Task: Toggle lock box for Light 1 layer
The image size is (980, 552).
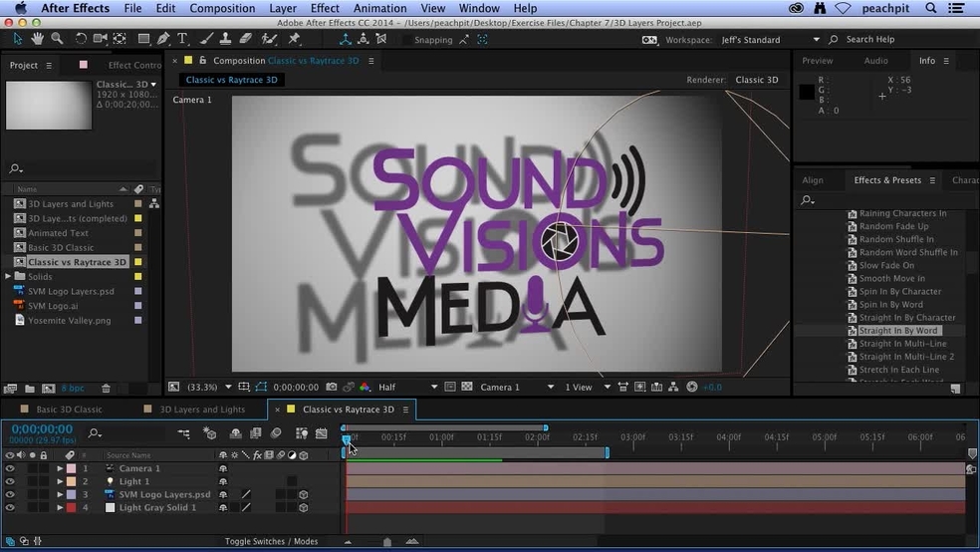Action: point(43,481)
